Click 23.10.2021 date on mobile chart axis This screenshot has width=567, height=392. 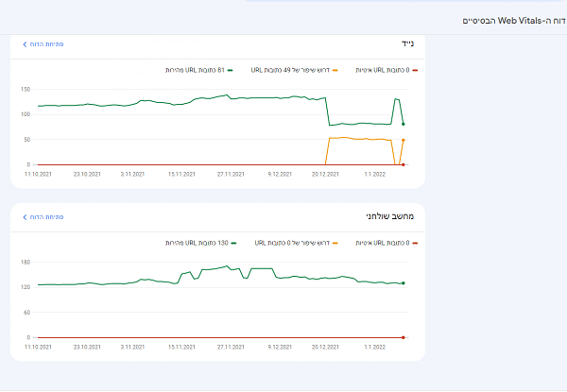[x=87, y=174]
